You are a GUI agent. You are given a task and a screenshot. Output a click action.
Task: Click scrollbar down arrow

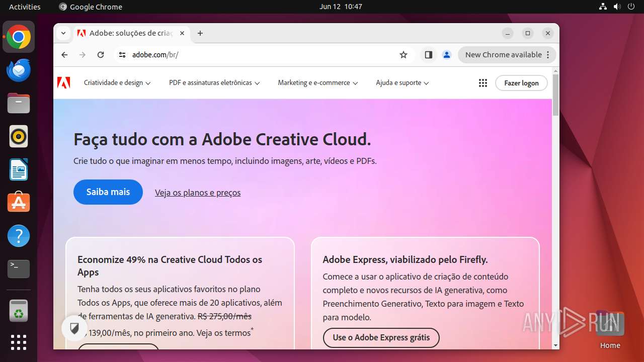tap(555, 345)
